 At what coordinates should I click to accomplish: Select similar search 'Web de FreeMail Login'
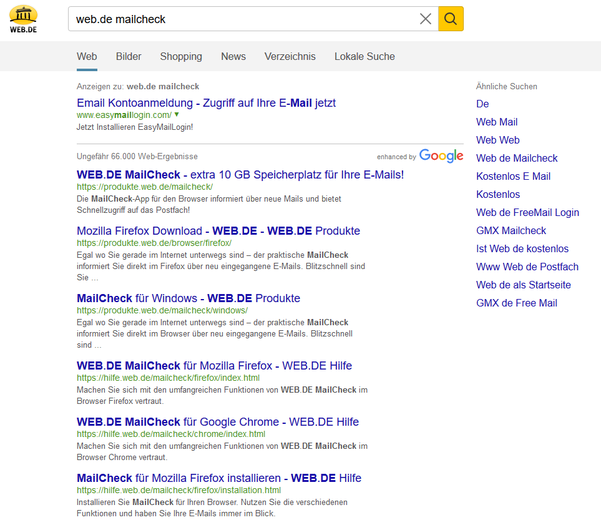[527, 212]
